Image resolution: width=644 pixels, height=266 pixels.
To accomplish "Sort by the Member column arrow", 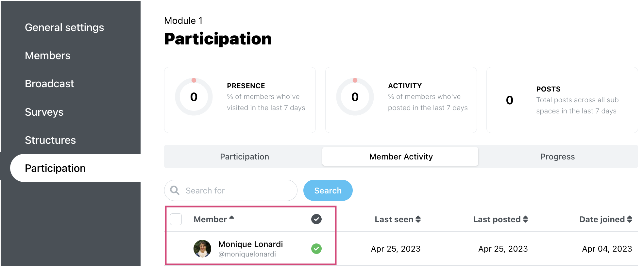I will pos(231,217).
